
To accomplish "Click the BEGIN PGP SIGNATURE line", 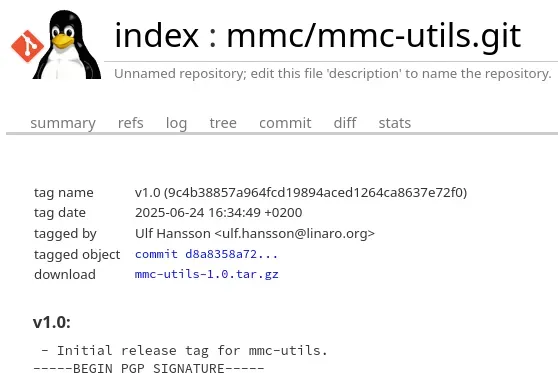I will [x=149, y=368].
